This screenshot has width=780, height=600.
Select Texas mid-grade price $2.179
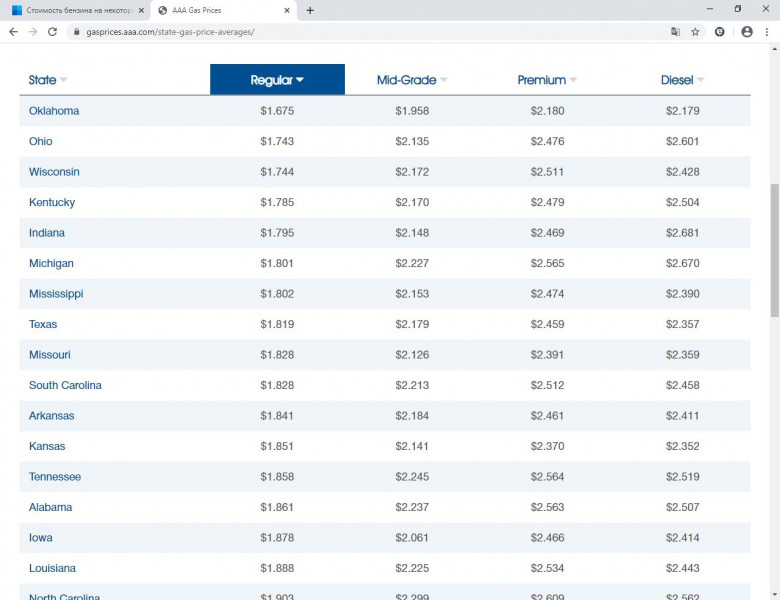click(x=412, y=324)
